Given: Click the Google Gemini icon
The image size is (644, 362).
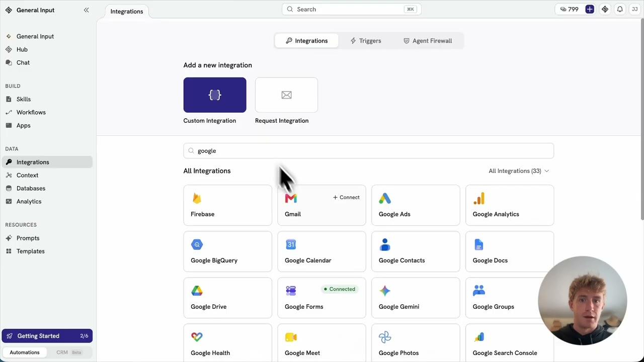Looking at the screenshot, I should (385, 291).
